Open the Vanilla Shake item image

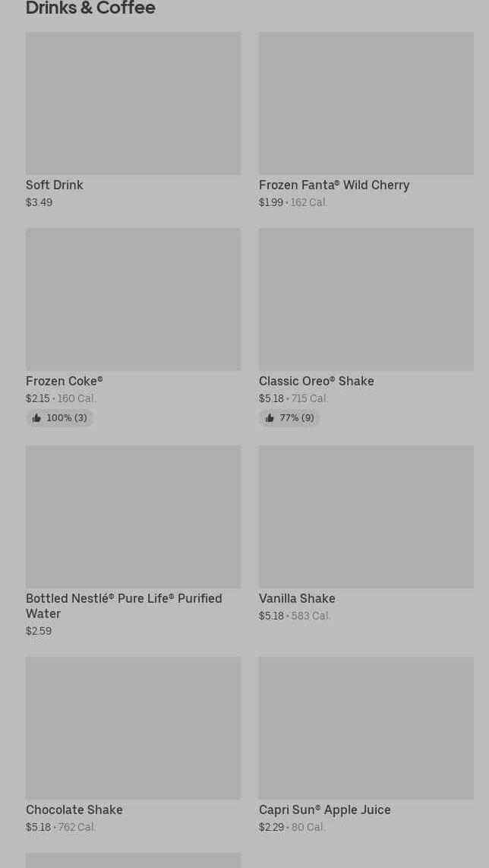click(366, 517)
